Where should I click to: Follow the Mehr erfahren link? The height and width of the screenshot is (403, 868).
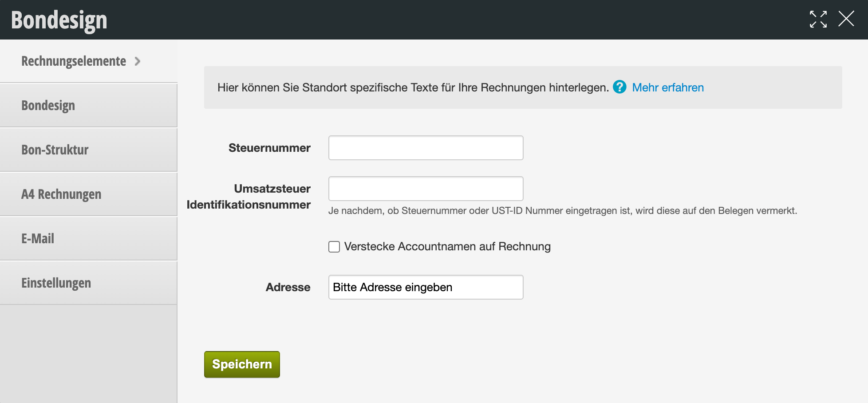pos(667,87)
